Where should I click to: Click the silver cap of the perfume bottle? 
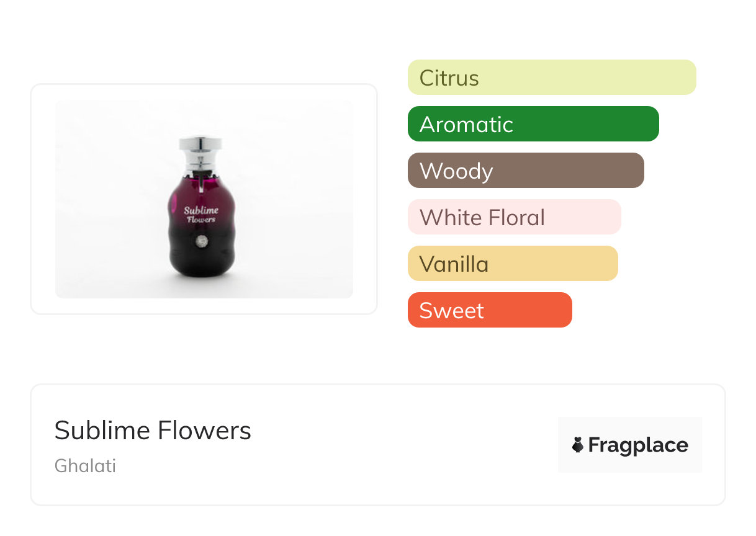pos(201,145)
